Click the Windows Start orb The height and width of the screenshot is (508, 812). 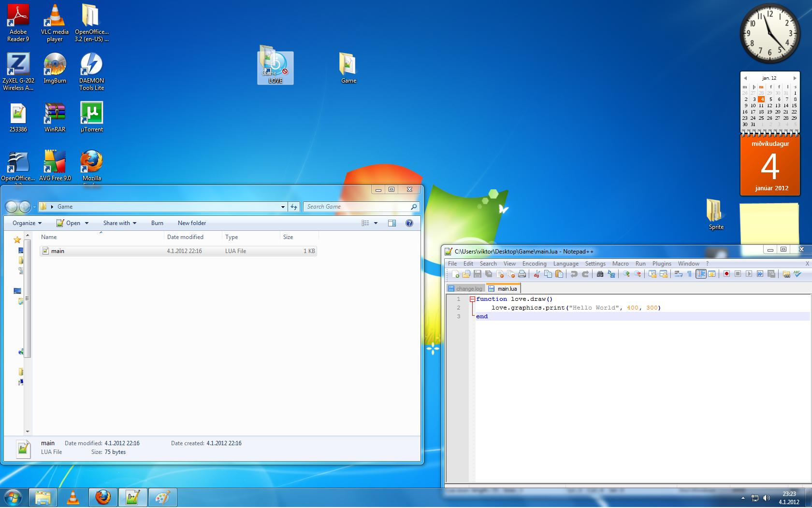13,497
